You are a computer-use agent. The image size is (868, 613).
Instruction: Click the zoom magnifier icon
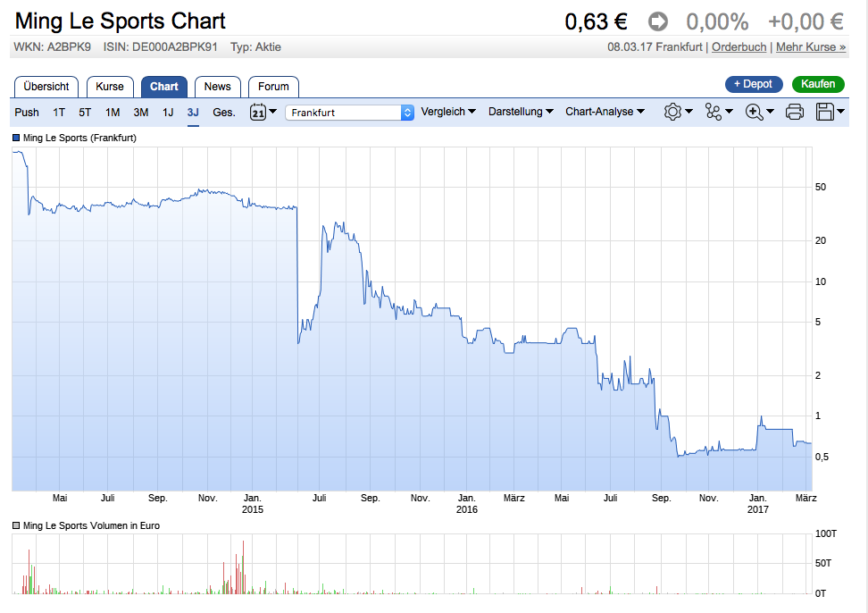(754, 112)
